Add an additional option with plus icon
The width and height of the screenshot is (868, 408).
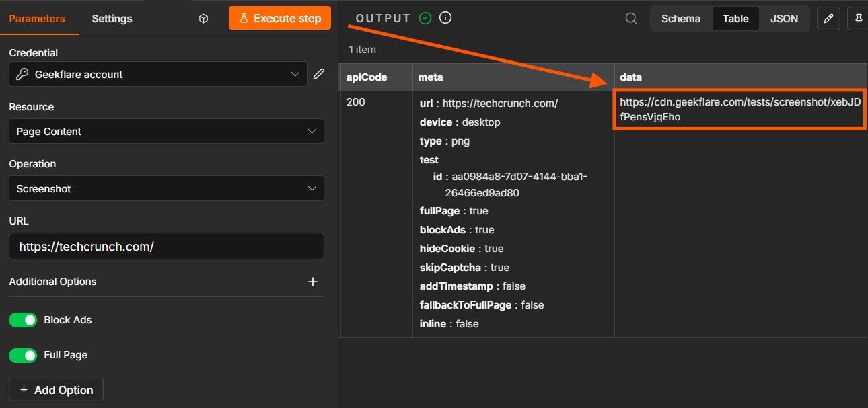coord(313,282)
